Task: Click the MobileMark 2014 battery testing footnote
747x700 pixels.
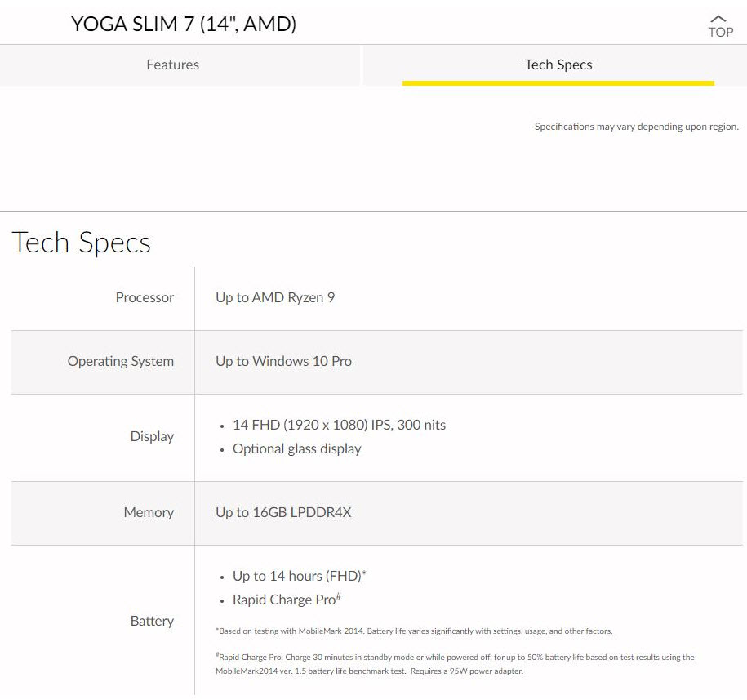Action: pyautogui.click(x=414, y=631)
